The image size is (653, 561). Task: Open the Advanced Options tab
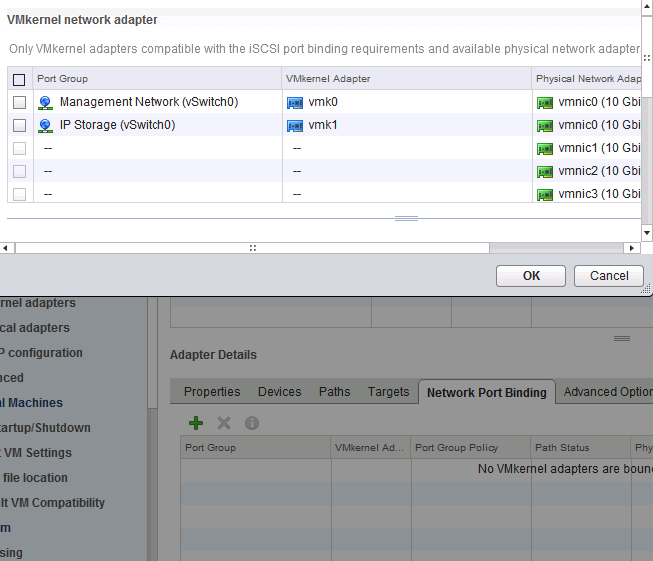click(x=608, y=392)
